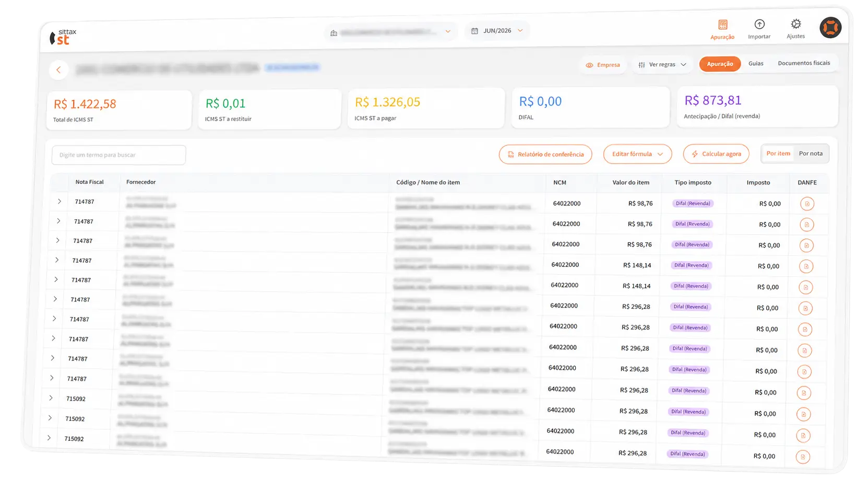Screen dimensions: 868x494
Task: Click the search term input field
Action: click(x=119, y=155)
